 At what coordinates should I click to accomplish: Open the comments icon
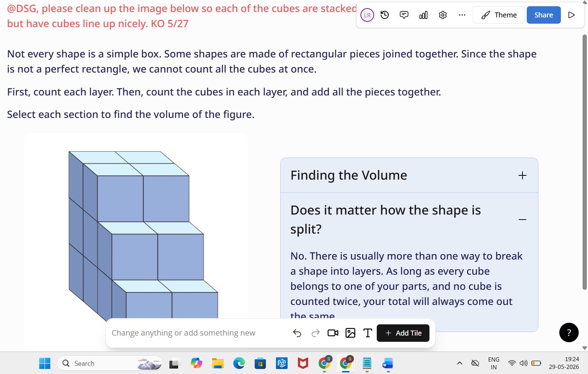click(x=404, y=15)
